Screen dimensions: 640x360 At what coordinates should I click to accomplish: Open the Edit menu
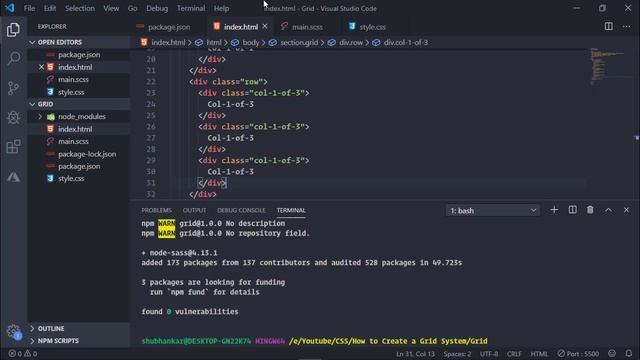50,8
